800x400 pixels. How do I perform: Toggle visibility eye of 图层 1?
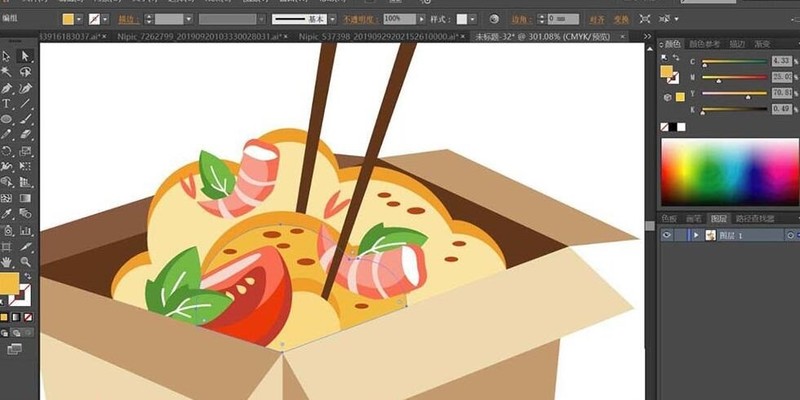click(666, 235)
